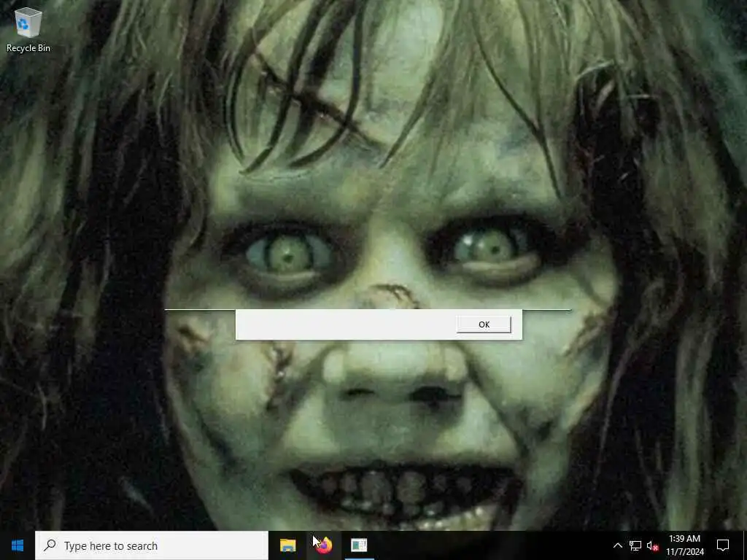
Task: Show hidden system tray icons
Action: 617,545
